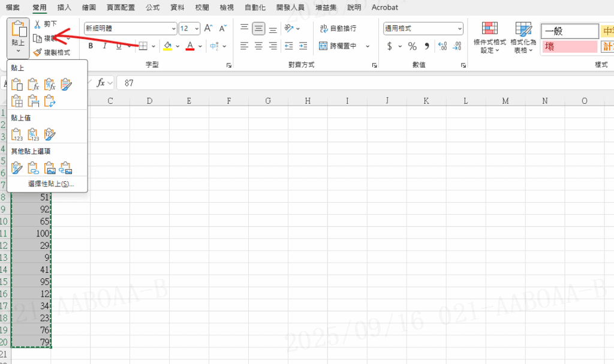Toggle Bold formatting
The width and height of the screenshot is (614, 364).
(91, 46)
